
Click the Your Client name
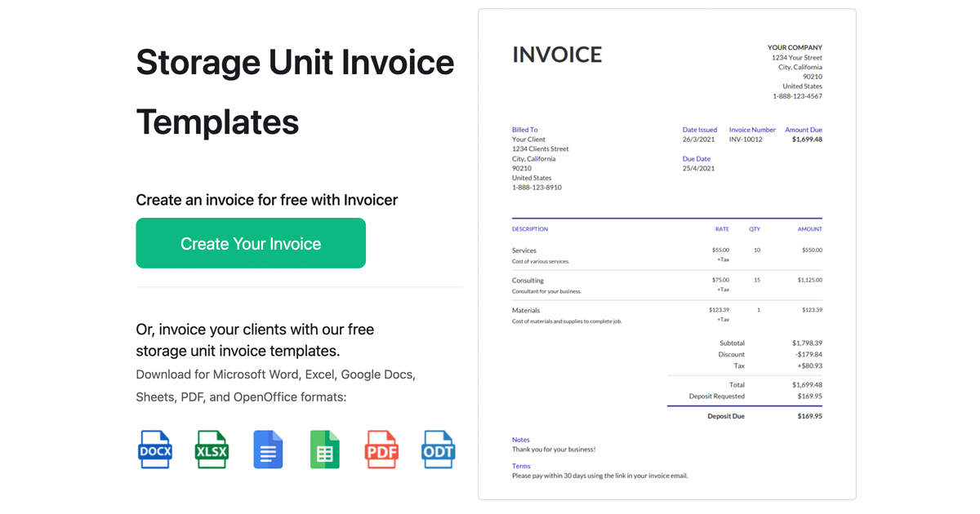(528, 140)
